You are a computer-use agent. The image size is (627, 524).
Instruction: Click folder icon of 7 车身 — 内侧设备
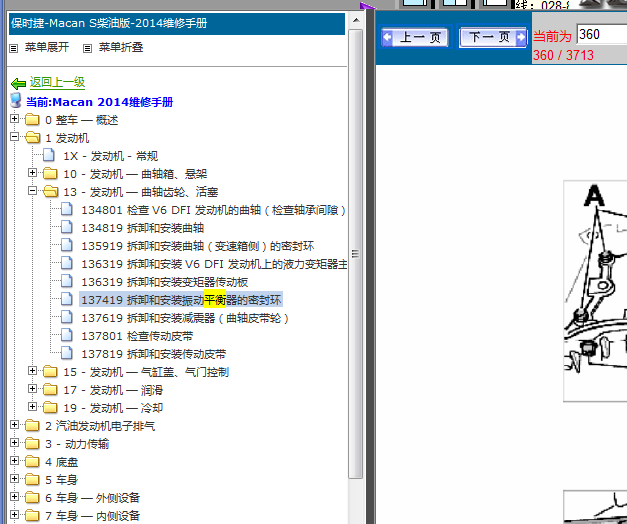click(x=32, y=515)
